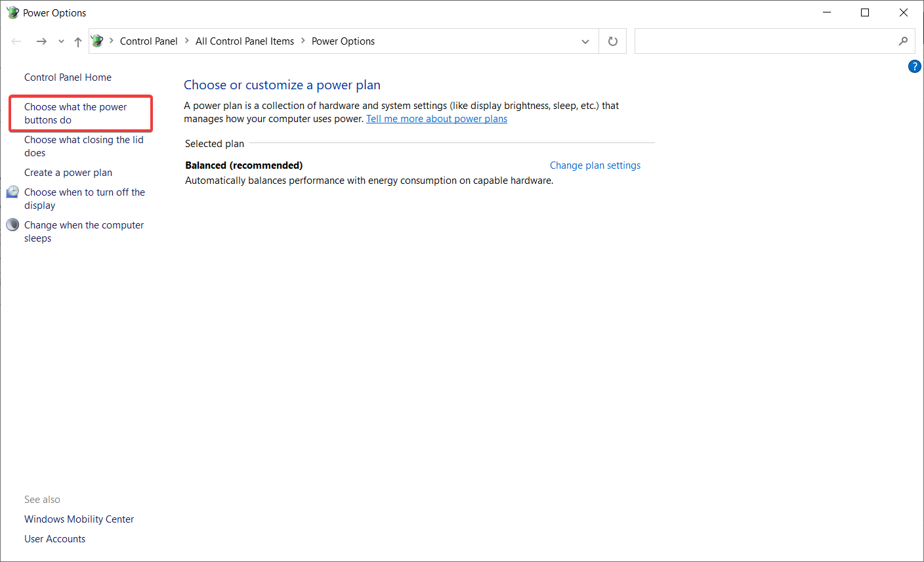The image size is (924, 562).
Task: Expand the chevron before Control Panel breadcrumb
Action: pyautogui.click(x=112, y=41)
